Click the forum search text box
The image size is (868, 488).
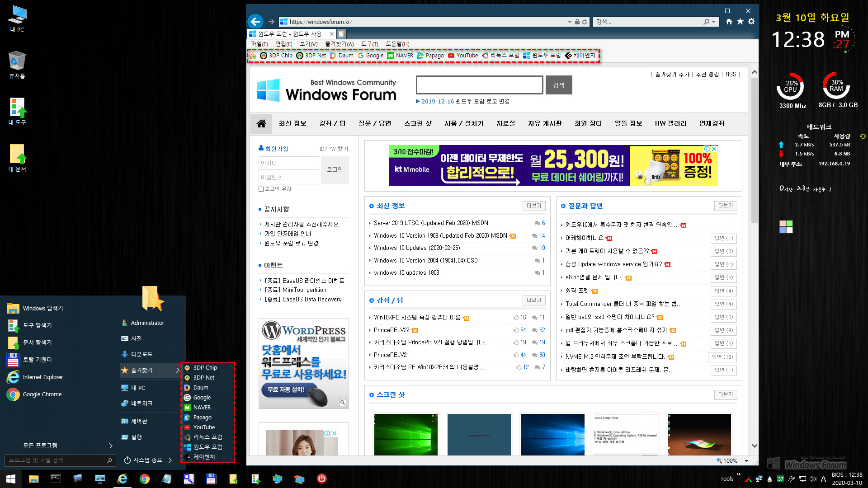479,85
